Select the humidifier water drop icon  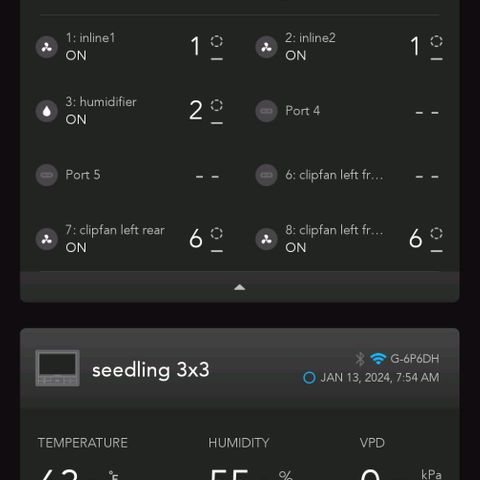(x=47, y=111)
